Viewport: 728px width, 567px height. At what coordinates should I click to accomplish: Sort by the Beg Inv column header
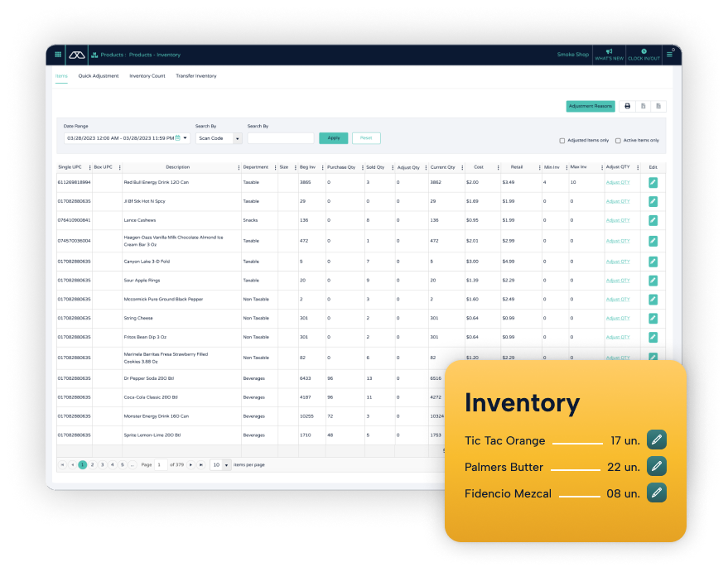(x=307, y=167)
